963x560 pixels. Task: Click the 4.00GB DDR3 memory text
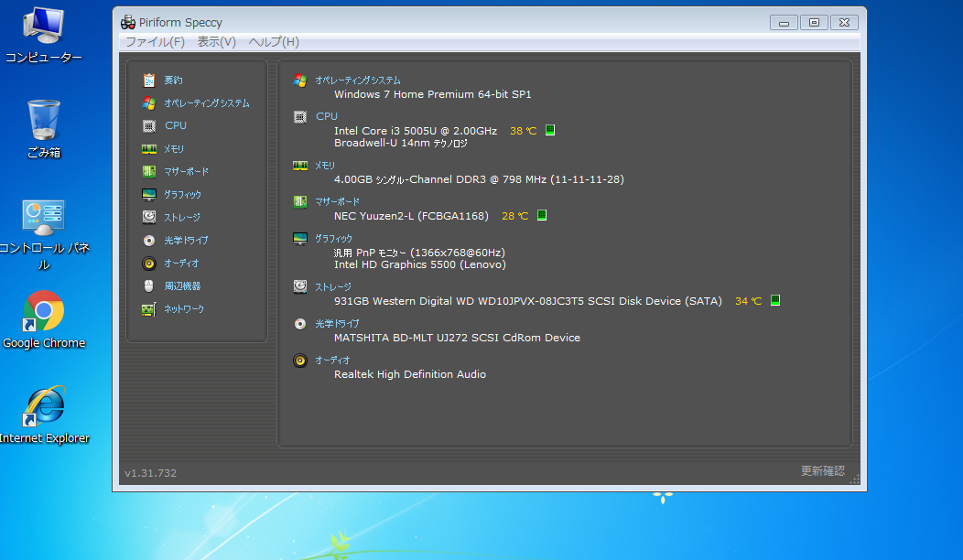pos(479,179)
